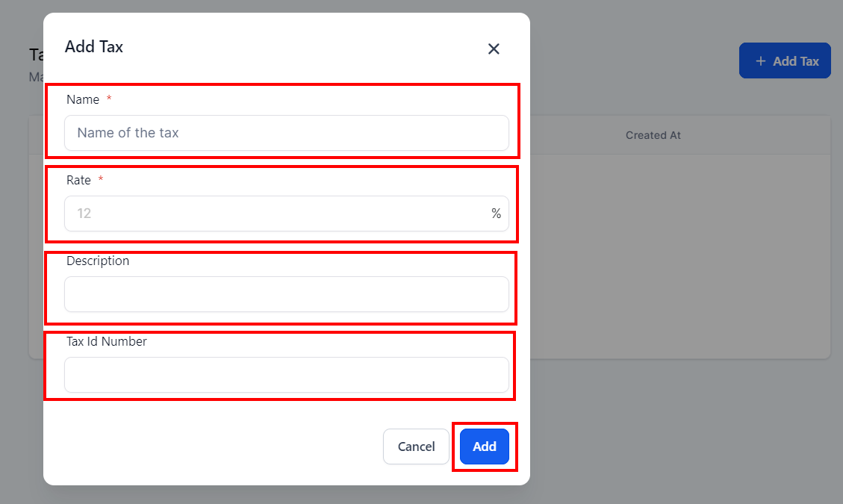Click the percent symbol in the Rate field

[496, 214]
